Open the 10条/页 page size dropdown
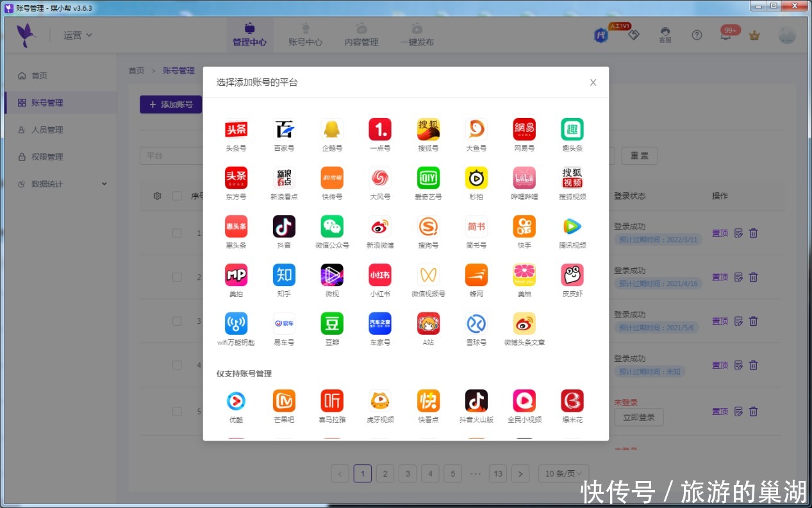 563,474
